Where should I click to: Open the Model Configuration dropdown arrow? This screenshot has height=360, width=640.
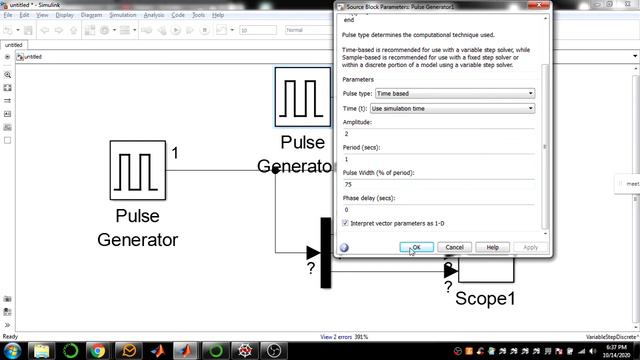(x=114, y=30)
